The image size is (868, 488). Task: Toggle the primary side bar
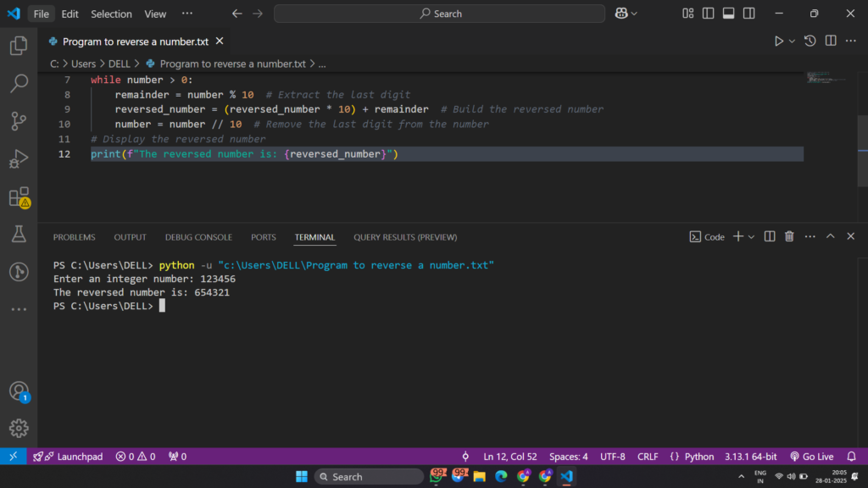708,14
